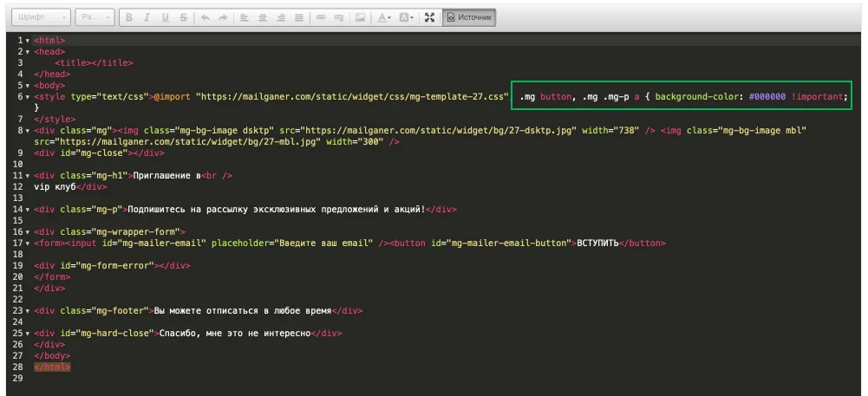The height and width of the screenshot is (396, 868).
Task: Toggle the Источник source mode button
Action: 469,17
